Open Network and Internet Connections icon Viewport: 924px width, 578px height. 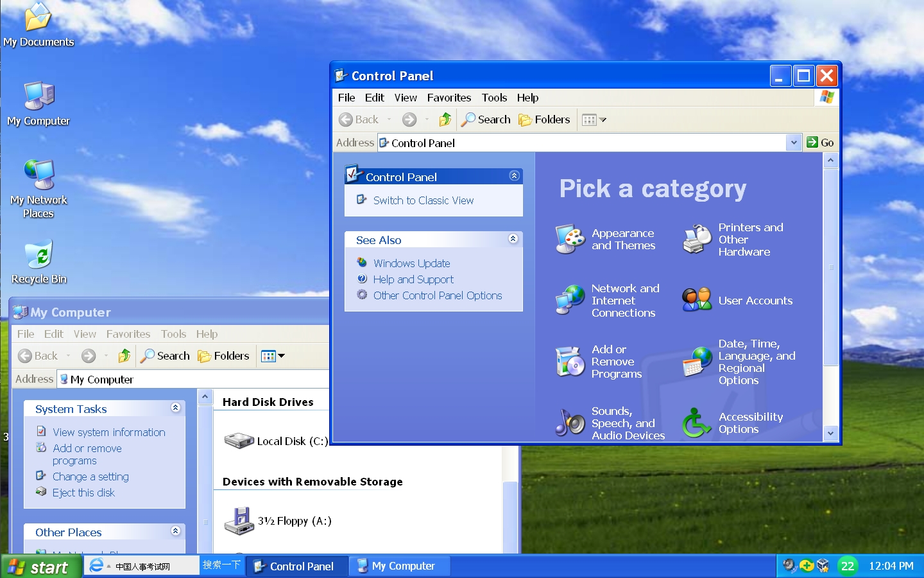570,300
